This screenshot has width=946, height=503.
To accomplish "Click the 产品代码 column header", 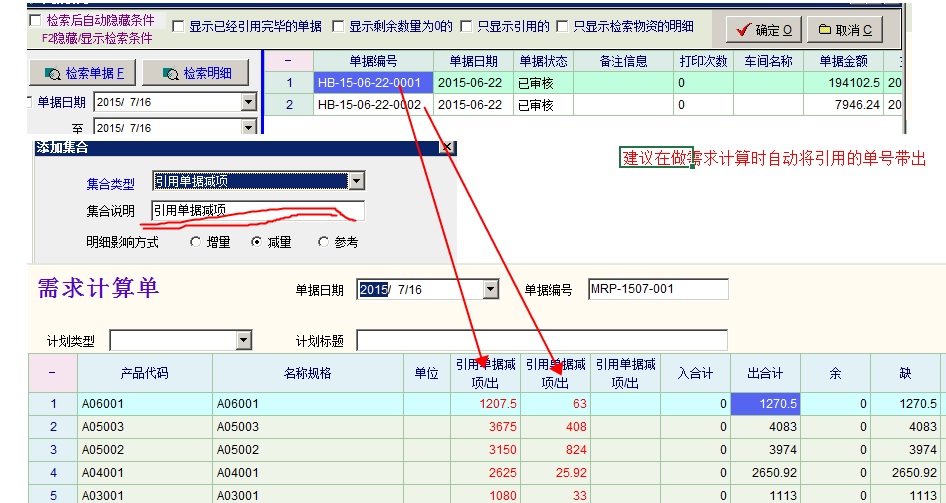I will (x=144, y=373).
